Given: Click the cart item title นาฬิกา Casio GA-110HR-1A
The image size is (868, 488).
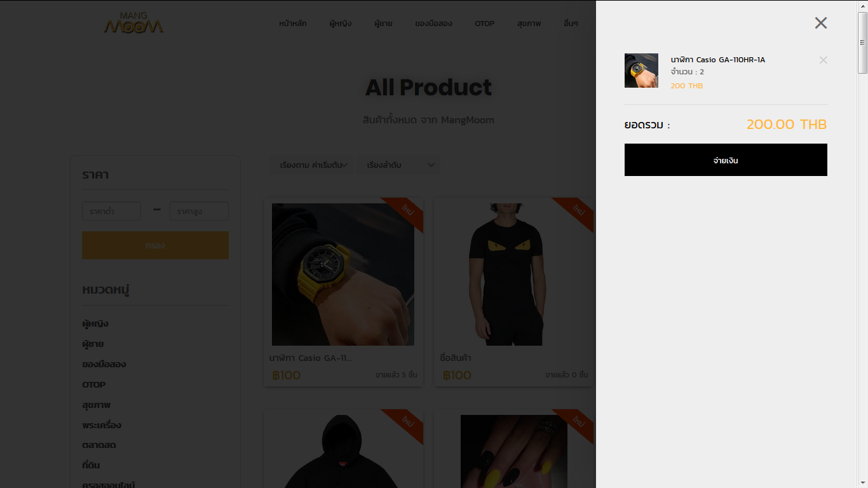Looking at the screenshot, I should click(x=718, y=60).
